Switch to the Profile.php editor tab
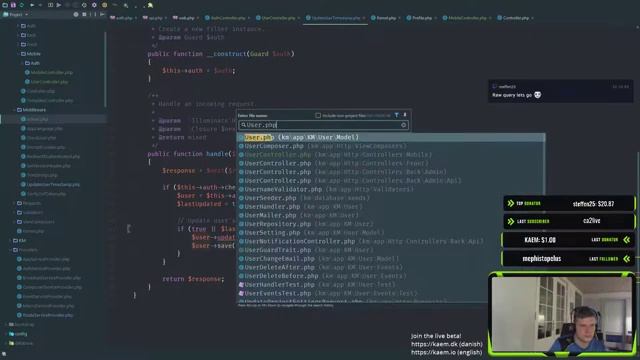640x360 pixels. pos(421,18)
